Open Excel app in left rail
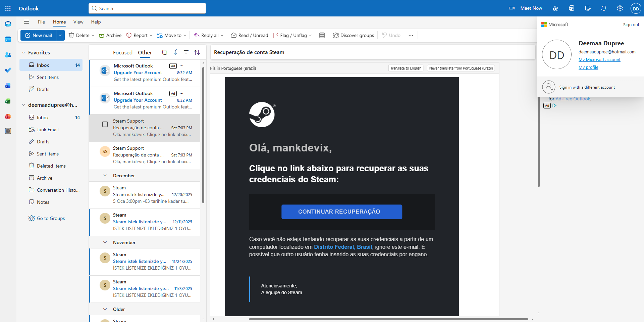 tap(8, 101)
